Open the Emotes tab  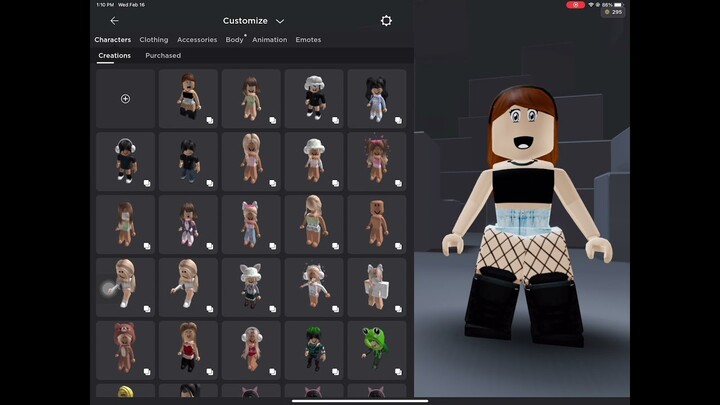click(308, 39)
